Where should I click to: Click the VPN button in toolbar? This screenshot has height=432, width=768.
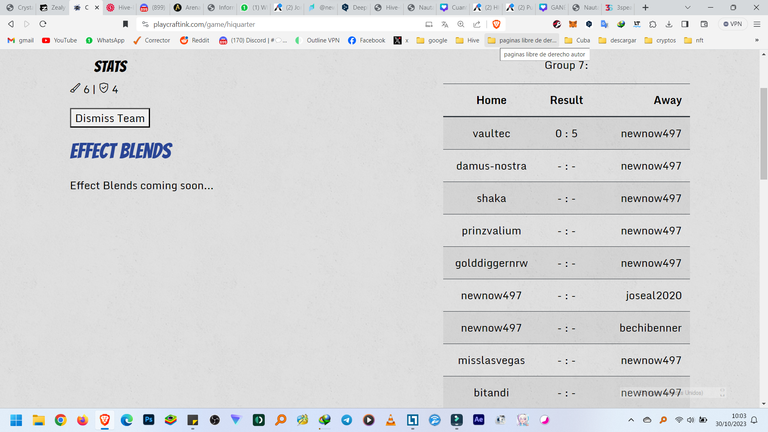[733, 24]
